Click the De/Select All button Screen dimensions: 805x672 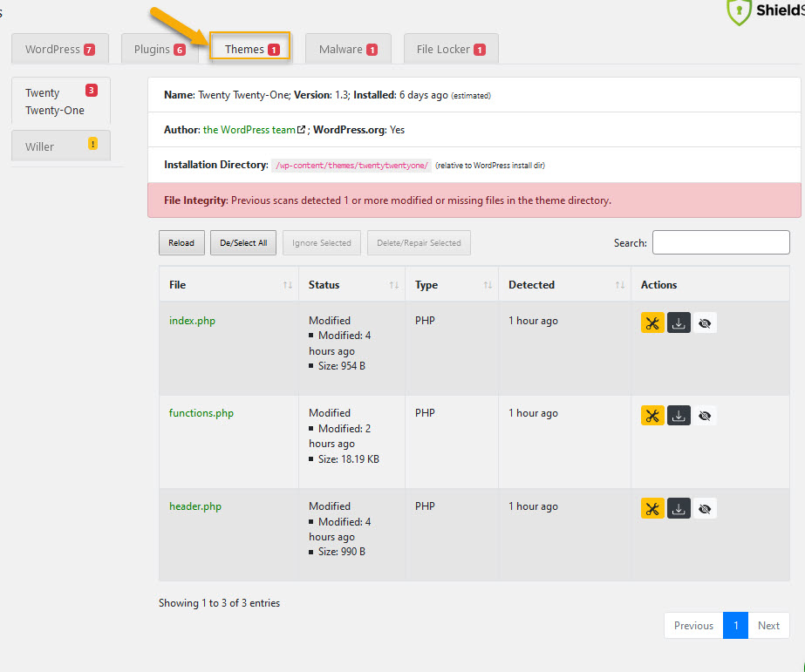243,242
